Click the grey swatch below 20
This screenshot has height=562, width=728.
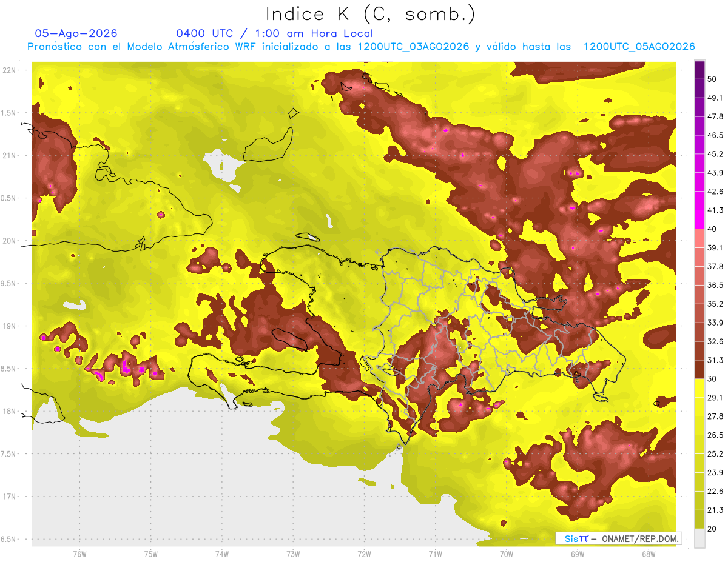click(699, 538)
